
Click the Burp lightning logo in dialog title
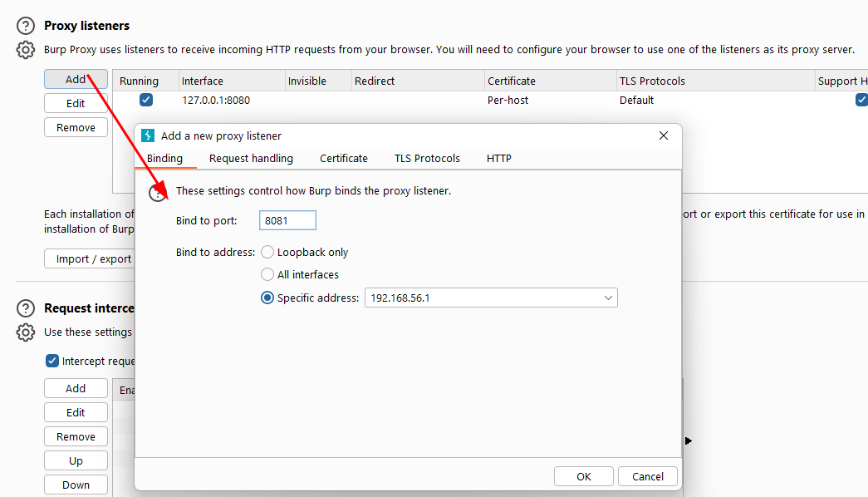pos(149,135)
